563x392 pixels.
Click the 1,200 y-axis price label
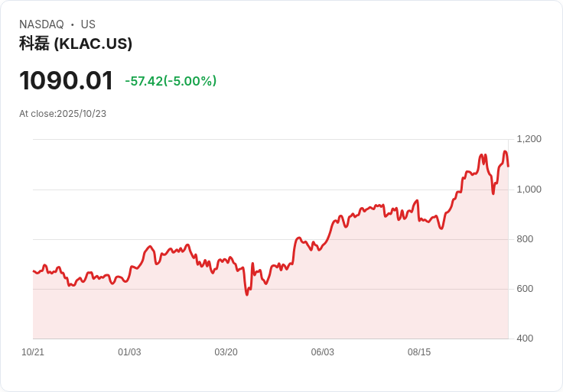coord(529,139)
